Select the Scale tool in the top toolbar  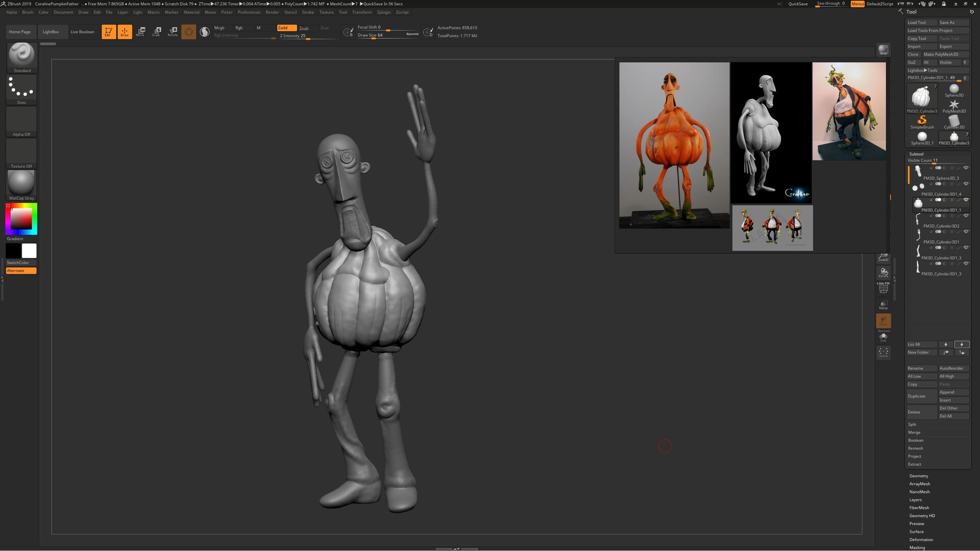(x=157, y=31)
